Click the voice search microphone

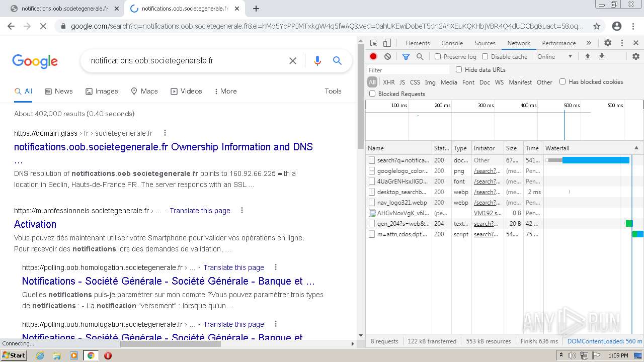[317, 61]
